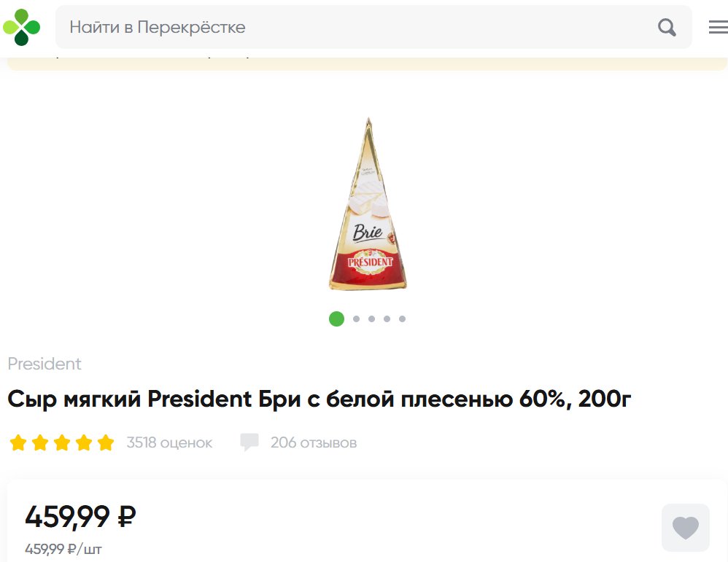Open the President brand link
This screenshot has width=728, height=562.
pos(44,364)
